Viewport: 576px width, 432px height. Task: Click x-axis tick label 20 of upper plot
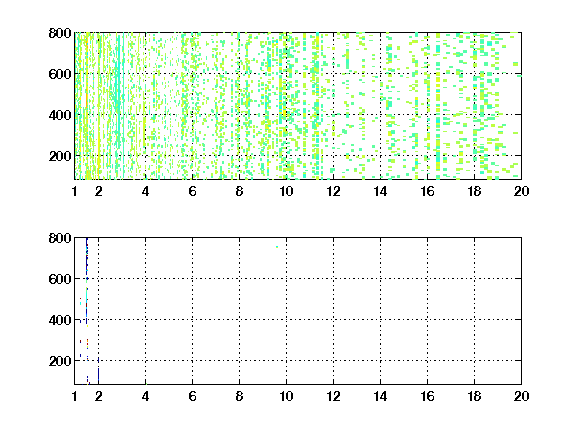click(521, 191)
